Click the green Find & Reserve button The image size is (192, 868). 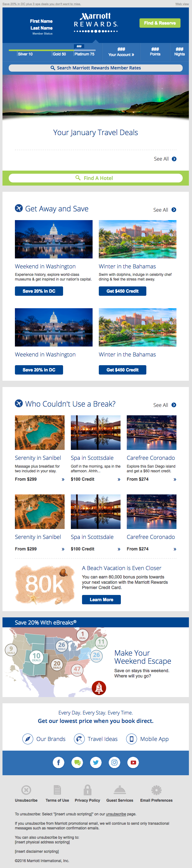160,23
